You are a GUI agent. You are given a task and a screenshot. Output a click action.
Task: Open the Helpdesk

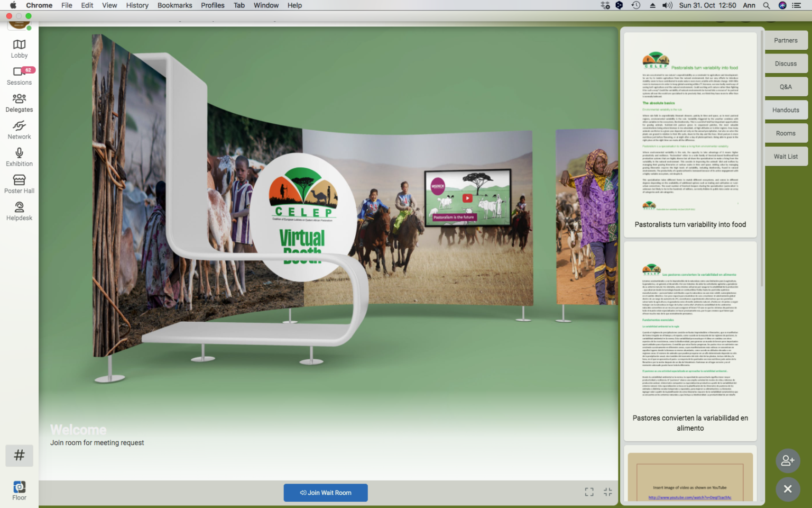pos(19,211)
